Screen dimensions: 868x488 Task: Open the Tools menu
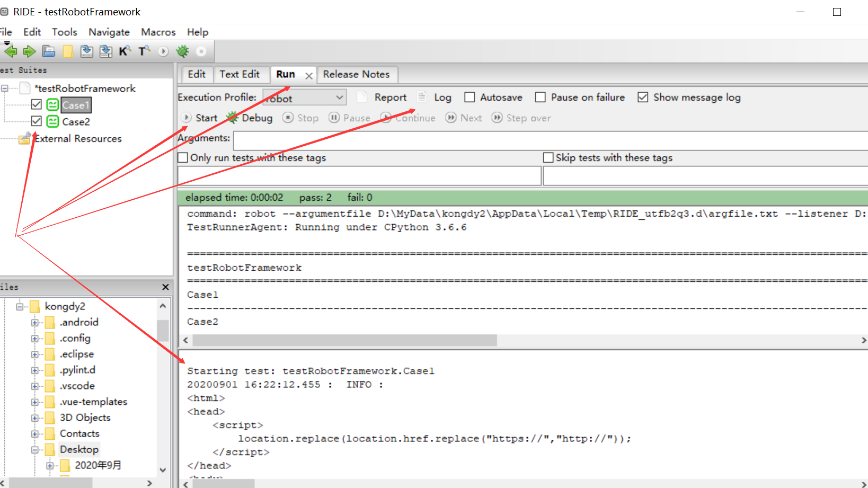(65, 32)
